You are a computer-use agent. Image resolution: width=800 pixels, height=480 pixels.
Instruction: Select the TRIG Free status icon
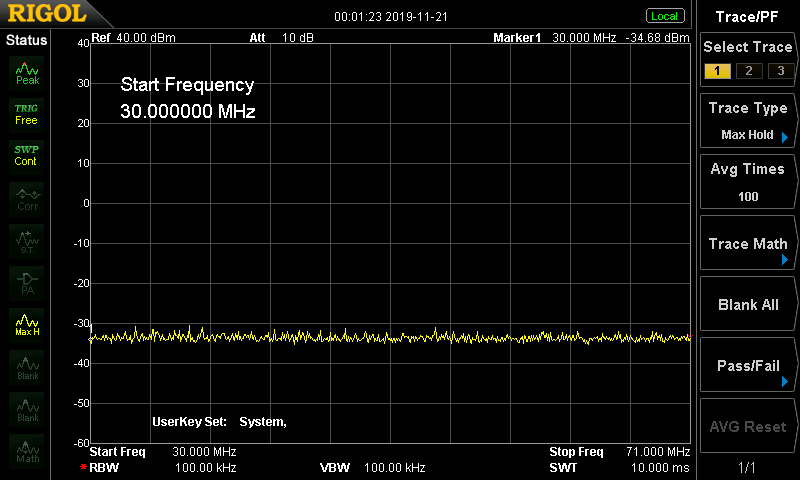pos(27,113)
